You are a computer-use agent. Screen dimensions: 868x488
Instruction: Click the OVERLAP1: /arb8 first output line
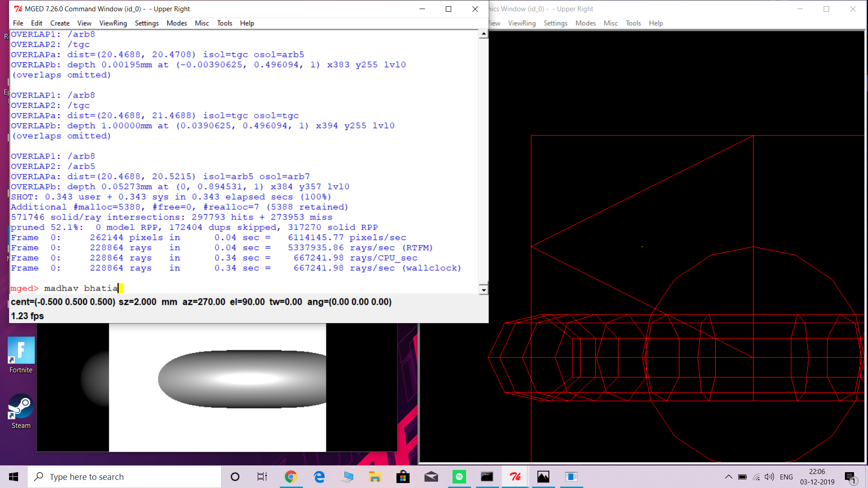pyautogui.click(x=53, y=34)
